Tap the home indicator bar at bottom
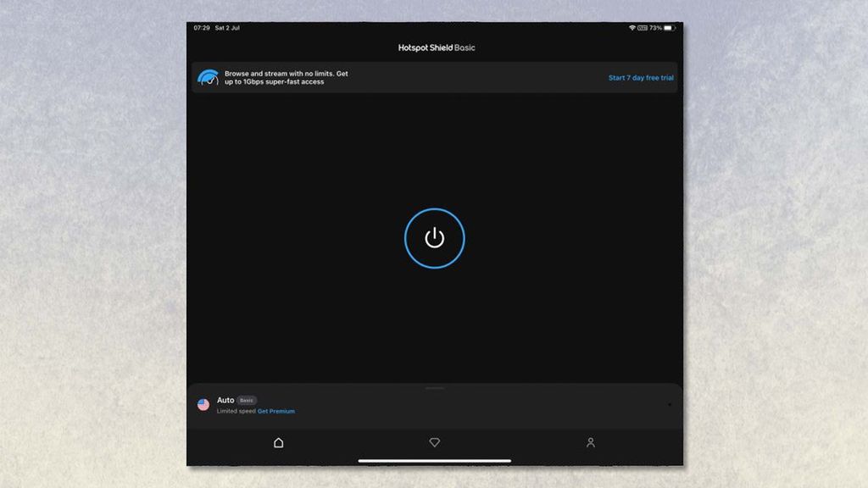Viewport: 868px width, 488px height. 434,460
